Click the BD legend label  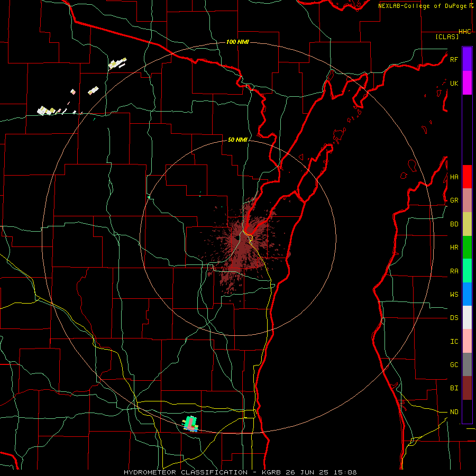(x=454, y=224)
